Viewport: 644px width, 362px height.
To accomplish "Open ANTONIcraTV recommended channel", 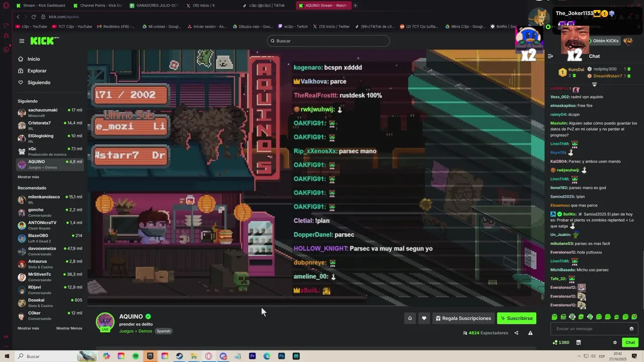I will pos(50,225).
